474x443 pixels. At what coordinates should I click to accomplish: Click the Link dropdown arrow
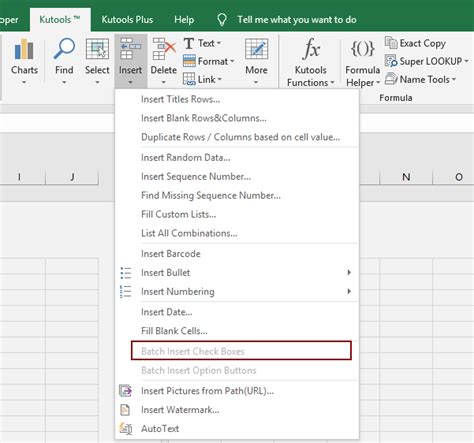(x=220, y=79)
